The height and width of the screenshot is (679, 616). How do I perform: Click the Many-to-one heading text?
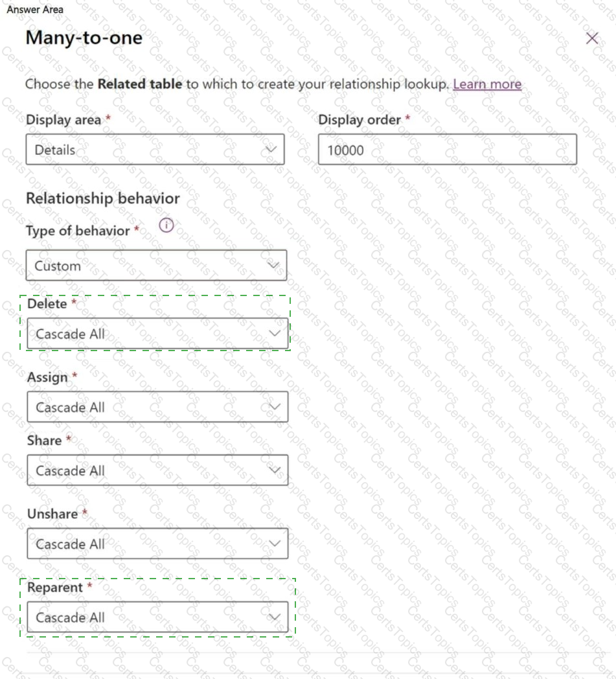coord(84,38)
